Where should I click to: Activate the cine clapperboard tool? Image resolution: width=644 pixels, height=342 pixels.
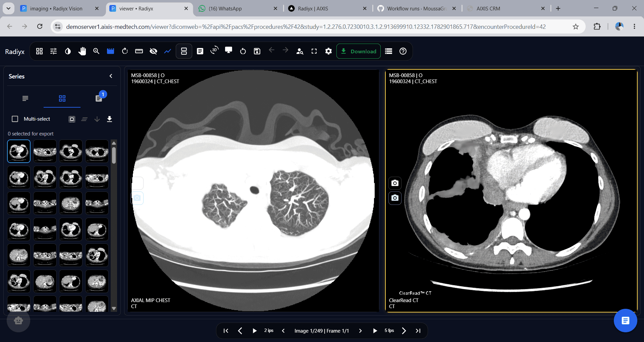point(111,51)
